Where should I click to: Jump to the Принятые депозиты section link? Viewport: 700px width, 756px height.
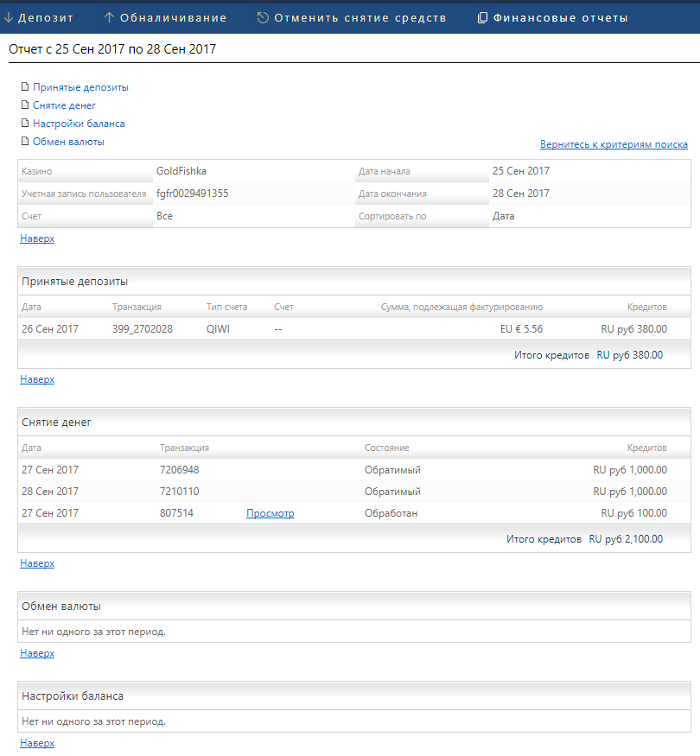80,87
